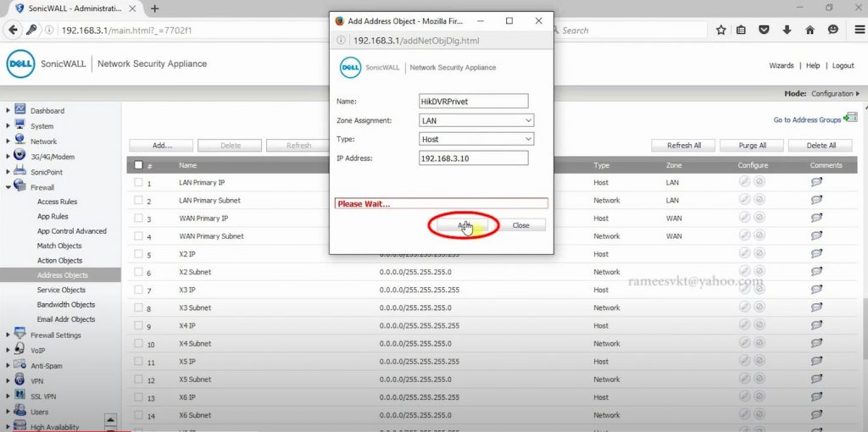This screenshot has width=868, height=432.
Task: Check the box for X3 Subnet
Action: tap(138, 307)
